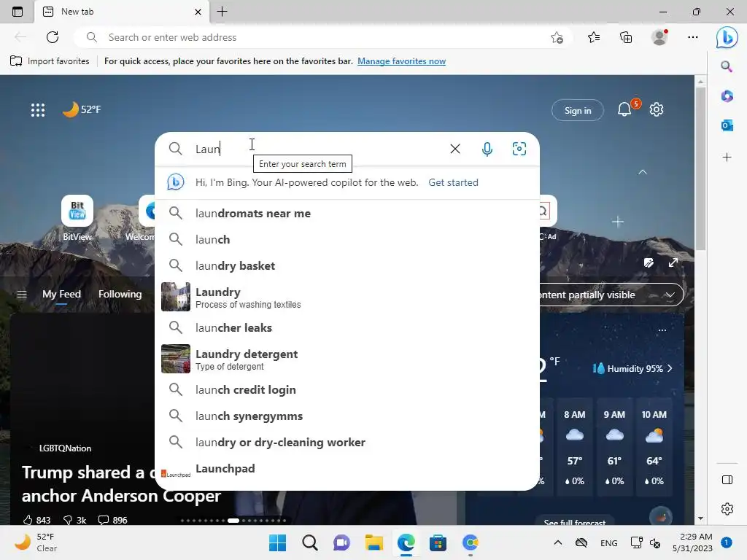Open Outlook in the sidebar

coord(727,125)
